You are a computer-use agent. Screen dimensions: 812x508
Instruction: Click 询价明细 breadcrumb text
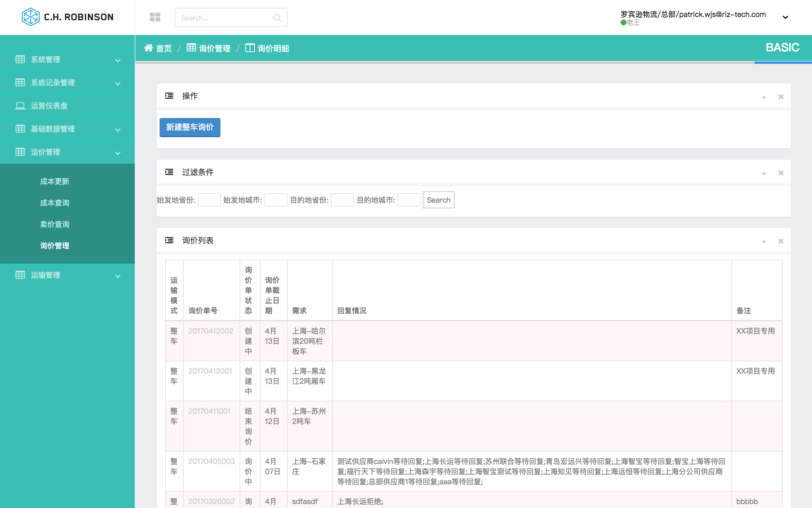[273, 48]
